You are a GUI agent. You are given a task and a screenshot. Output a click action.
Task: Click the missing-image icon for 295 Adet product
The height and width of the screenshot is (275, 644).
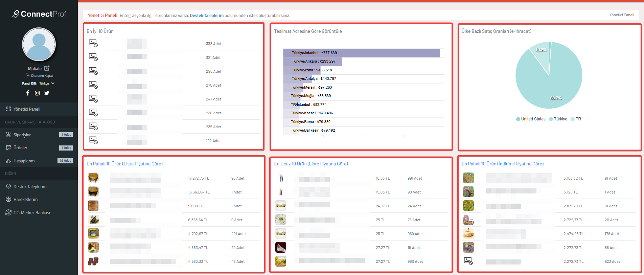[x=93, y=71]
